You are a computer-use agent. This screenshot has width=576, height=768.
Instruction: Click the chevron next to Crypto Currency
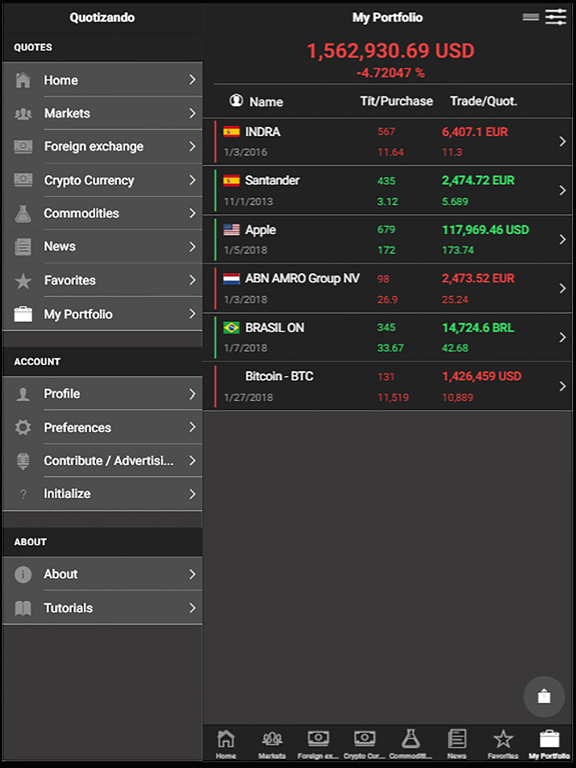192,180
